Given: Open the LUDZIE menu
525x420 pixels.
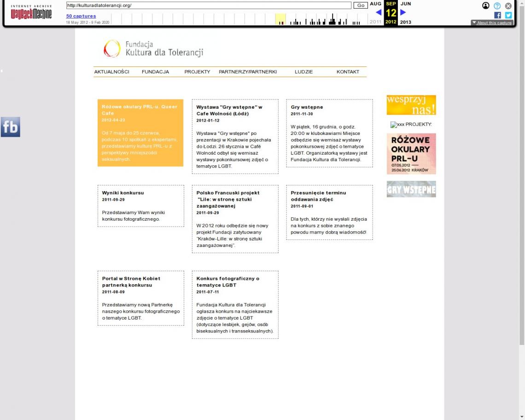Looking at the screenshot, I should click(x=303, y=72).
